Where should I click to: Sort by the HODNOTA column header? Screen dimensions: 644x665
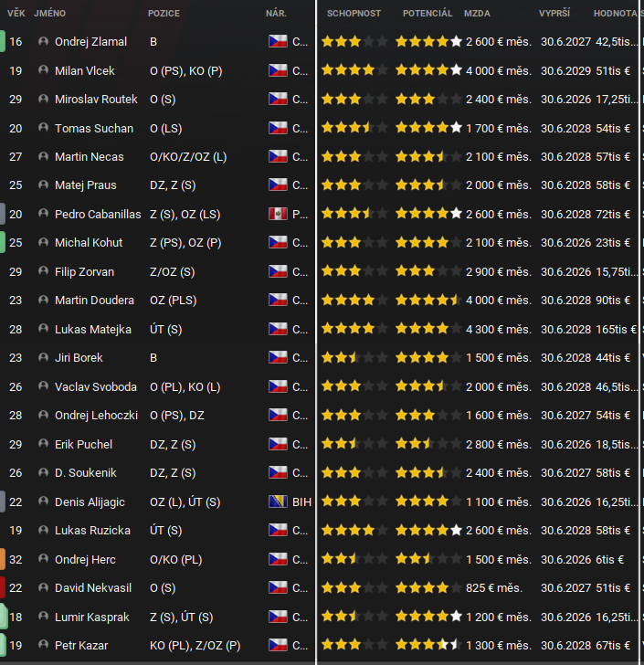pos(615,13)
